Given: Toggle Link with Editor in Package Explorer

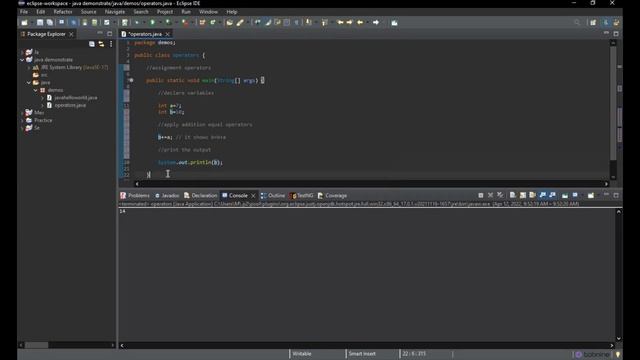Looking at the screenshot, I should pos(101,44).
